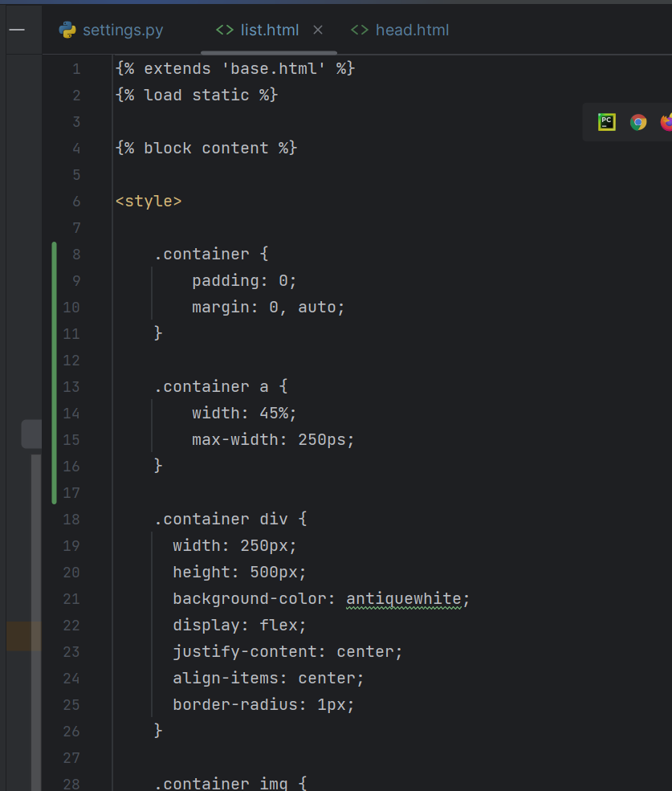672x791 pixels.
Task: Click the left panel vertical scrollbar
Action: click(x=36, y=622)
